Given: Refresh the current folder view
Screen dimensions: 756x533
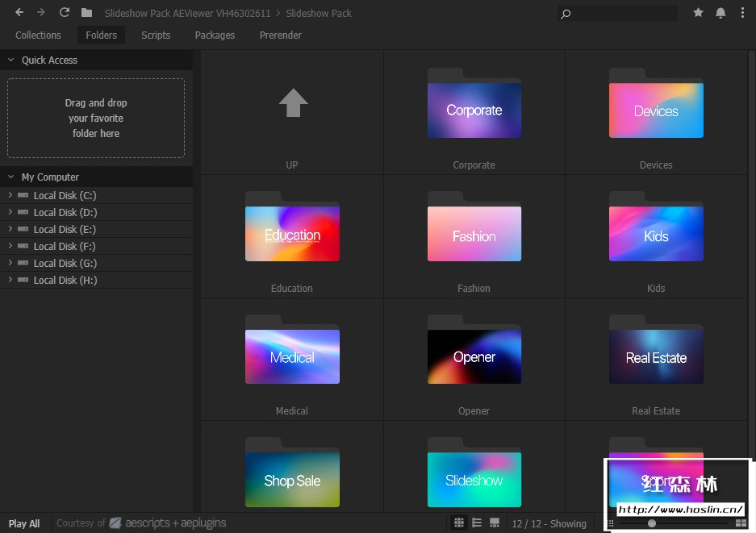Looking at the screenshot, I should pos(65,13).
